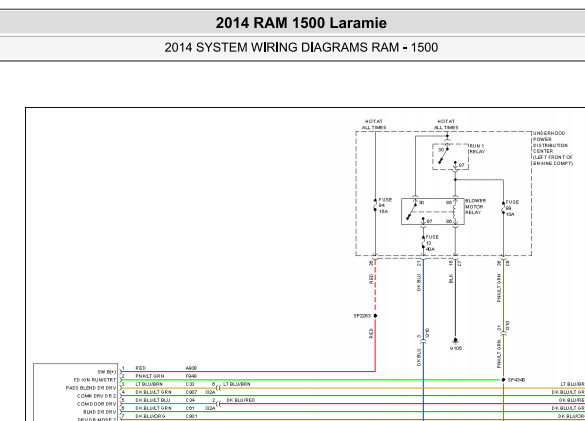Click the 2014 System Wiring Diagrams subtitle
The image size is (585, 421).
[x=301, y=47]
